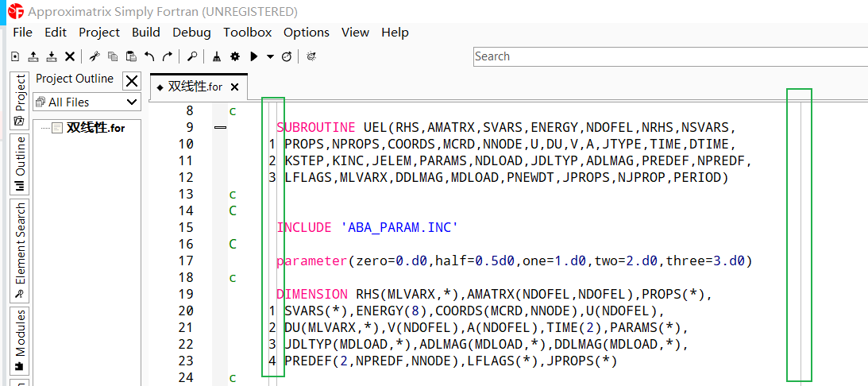Switch to the Outline side tab
The height and width of the screenshot is (386, 868).
click(19, 164)
